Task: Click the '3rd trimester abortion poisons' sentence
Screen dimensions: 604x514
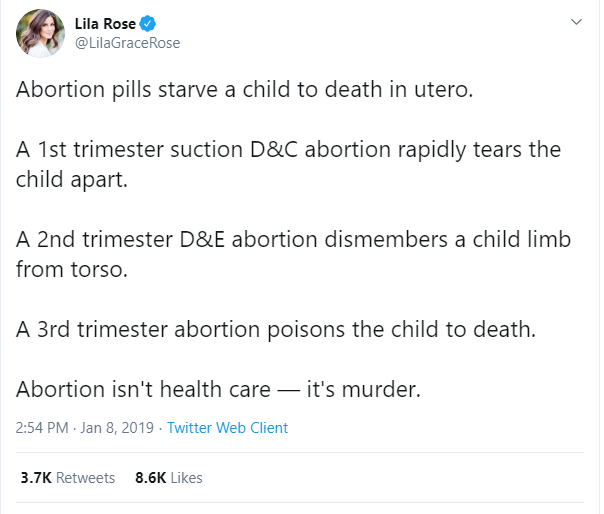Action: (276, 329)
